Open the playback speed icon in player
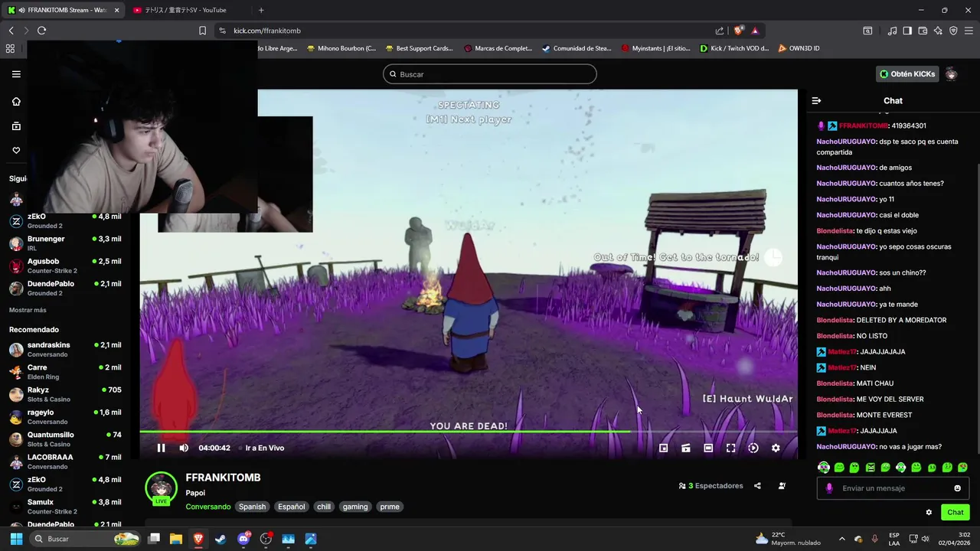This screenshot has width=980, height=551. point(753,448)
